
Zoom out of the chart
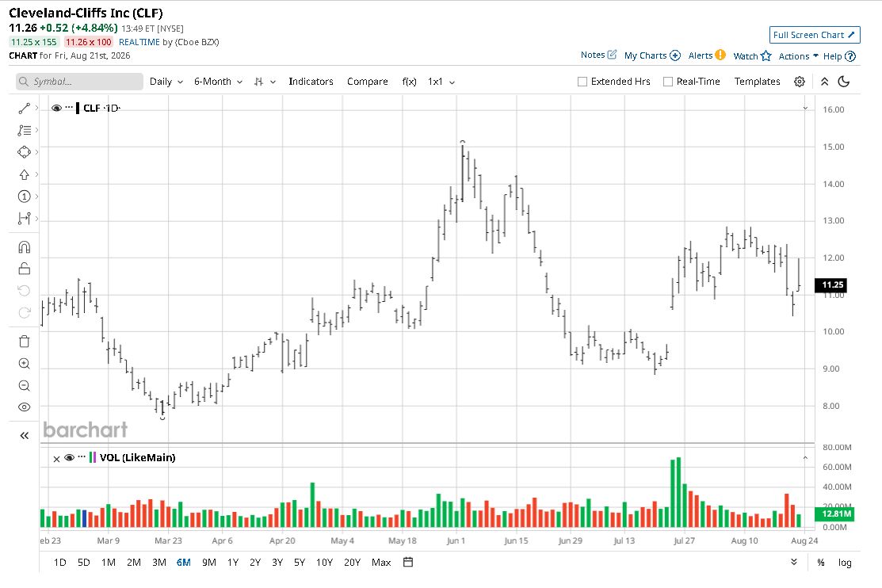(x=25, y=385)
